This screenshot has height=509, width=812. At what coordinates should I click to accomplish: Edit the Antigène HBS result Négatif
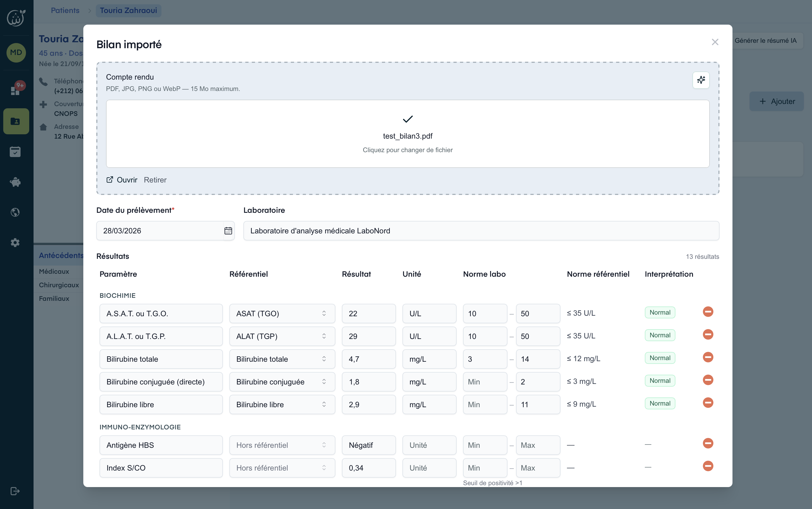click(369, 445)
